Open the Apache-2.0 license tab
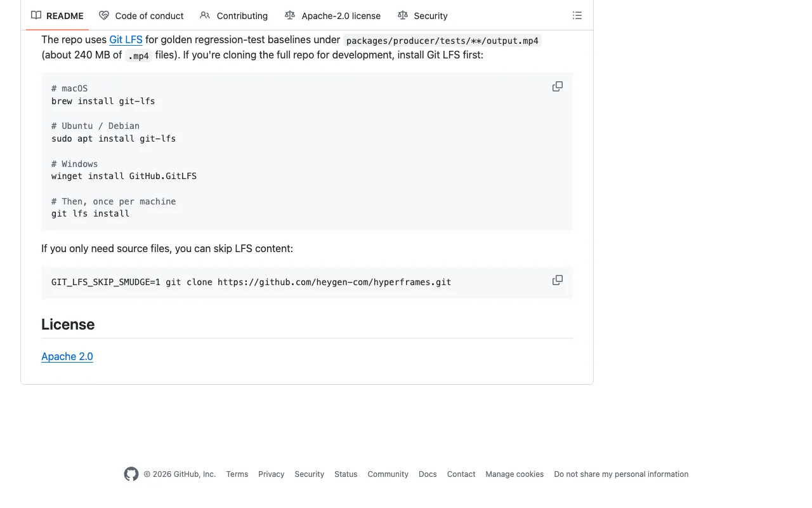812x508 pixels. 333,15
